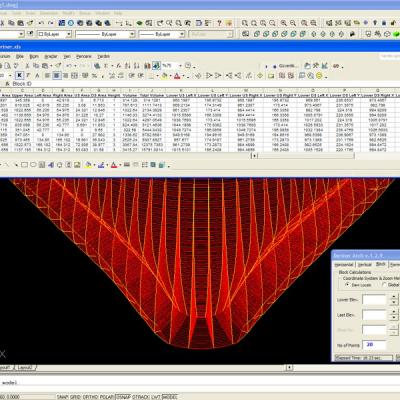Click the Cut icon in AutoCAD toolbar

click(2, 23)
